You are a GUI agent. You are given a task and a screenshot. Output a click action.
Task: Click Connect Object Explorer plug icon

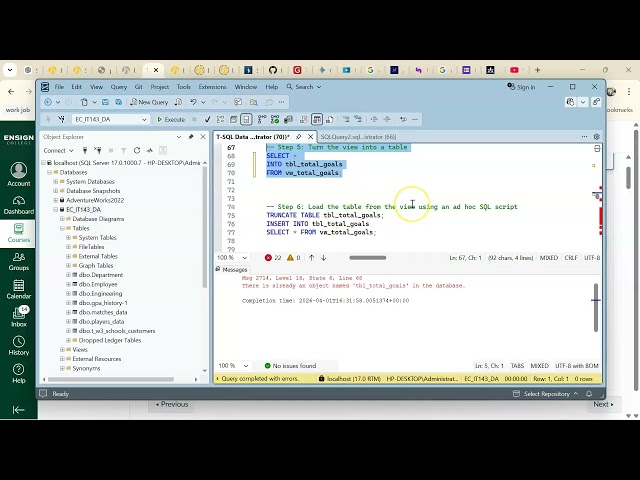point(85,151)
